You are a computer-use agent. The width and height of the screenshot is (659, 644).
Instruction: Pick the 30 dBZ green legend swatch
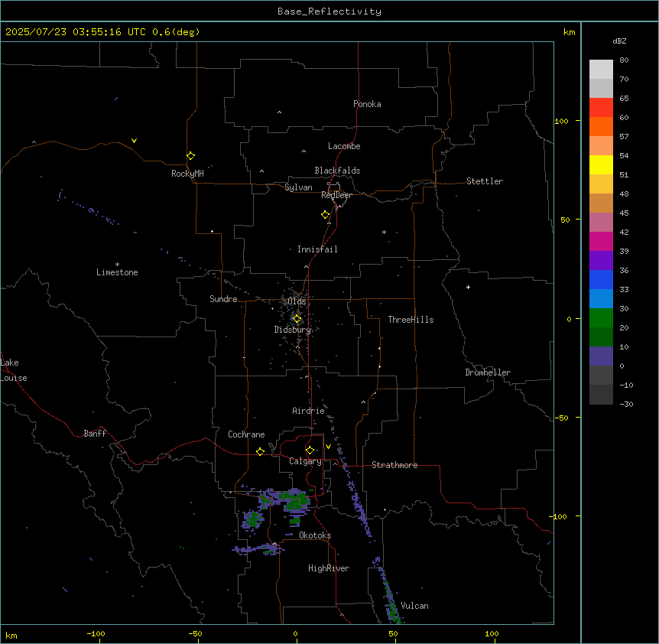point(601,318)
